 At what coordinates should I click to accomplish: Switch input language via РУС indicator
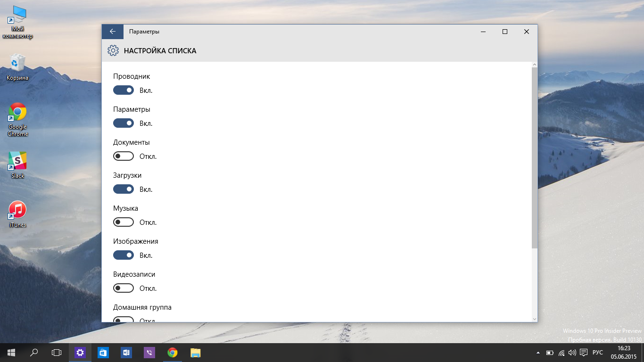click(x=597, y=353)
